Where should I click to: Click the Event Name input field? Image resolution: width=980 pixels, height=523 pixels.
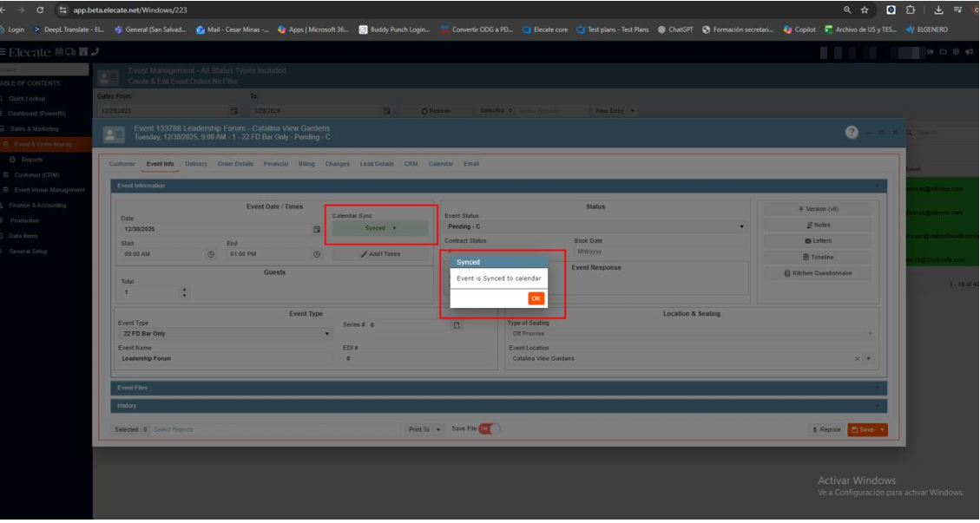[x=225, y=358]
